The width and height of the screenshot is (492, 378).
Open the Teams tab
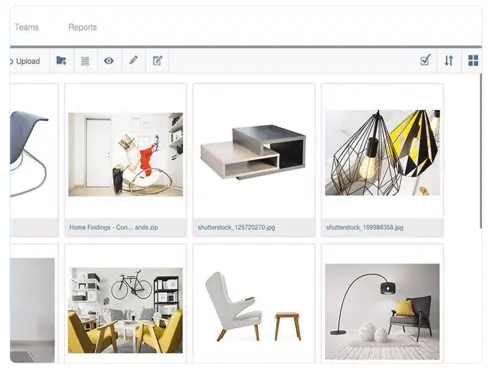click(x=26, y=27)
